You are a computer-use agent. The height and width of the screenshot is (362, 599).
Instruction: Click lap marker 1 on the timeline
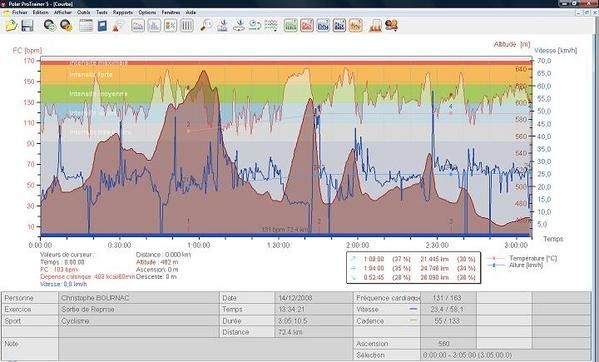[x=188, y=221]
